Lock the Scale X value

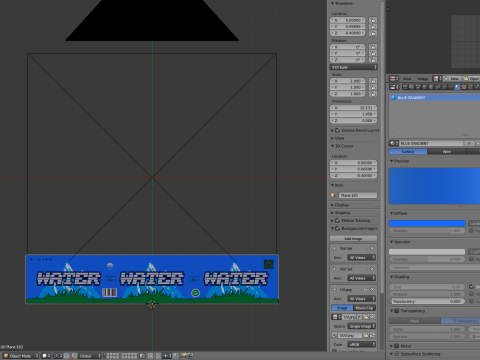(373, 81)
